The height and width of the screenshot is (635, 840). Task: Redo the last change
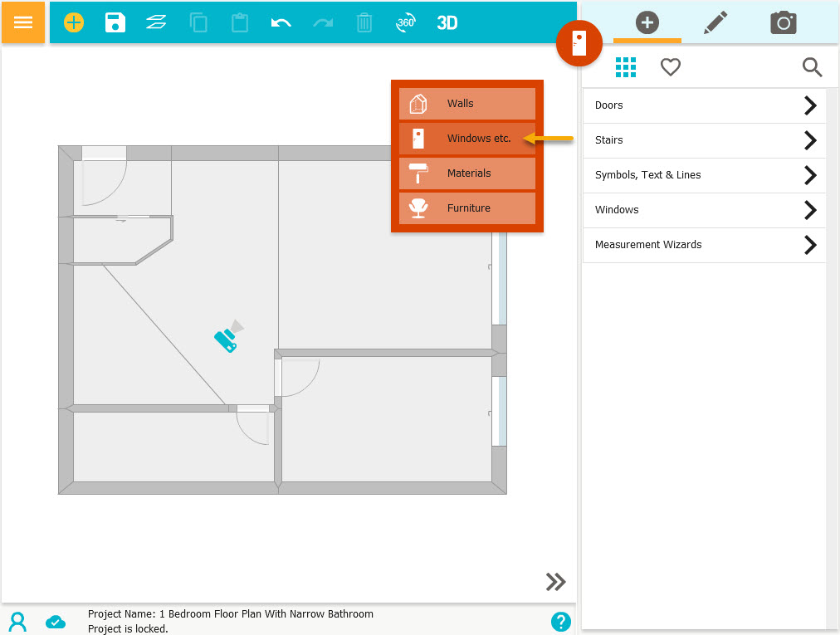(322, 22)
